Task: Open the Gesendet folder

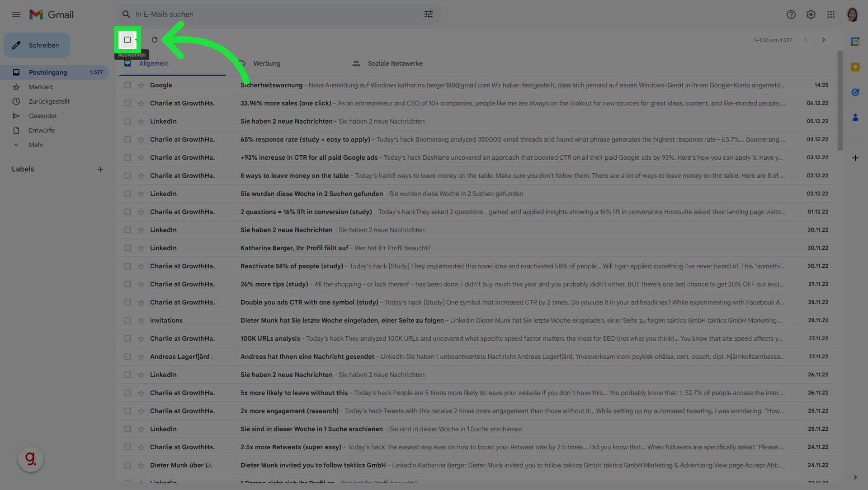Action: (54, 116)
